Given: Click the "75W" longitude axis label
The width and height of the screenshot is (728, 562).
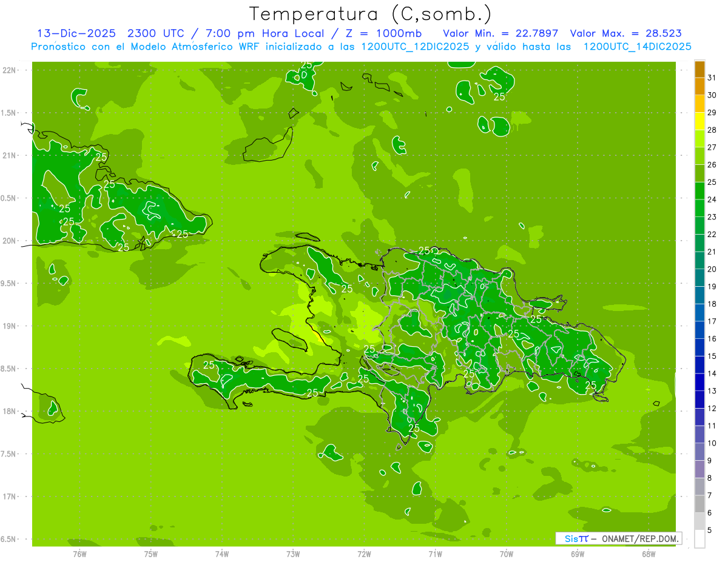Looking at the screenshot, I should (151, 554).
